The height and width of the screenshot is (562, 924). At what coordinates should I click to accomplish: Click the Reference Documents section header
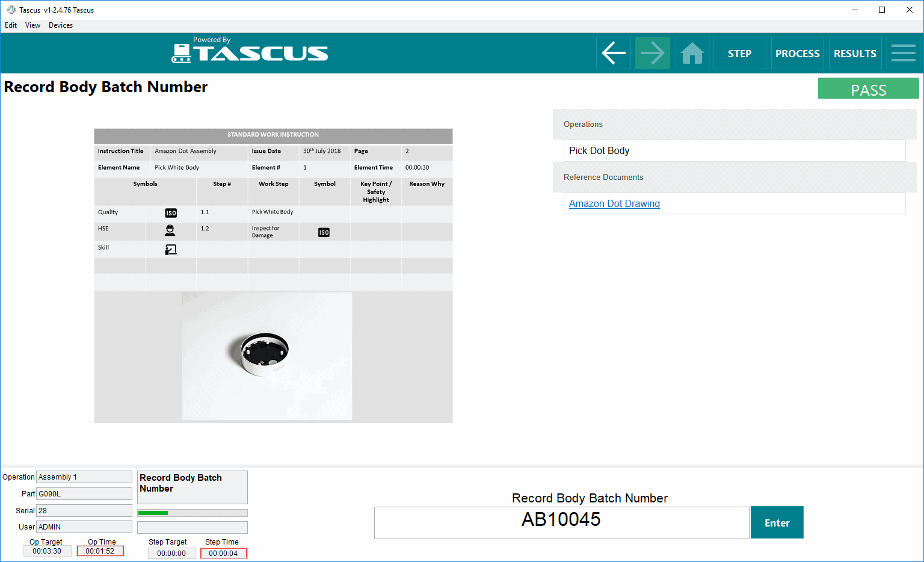735,177
